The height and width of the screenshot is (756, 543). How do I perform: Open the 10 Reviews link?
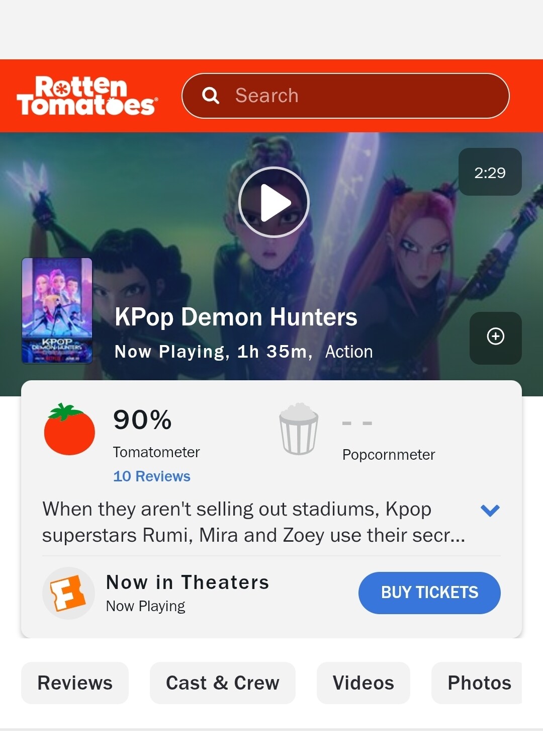tap(152, 476)
